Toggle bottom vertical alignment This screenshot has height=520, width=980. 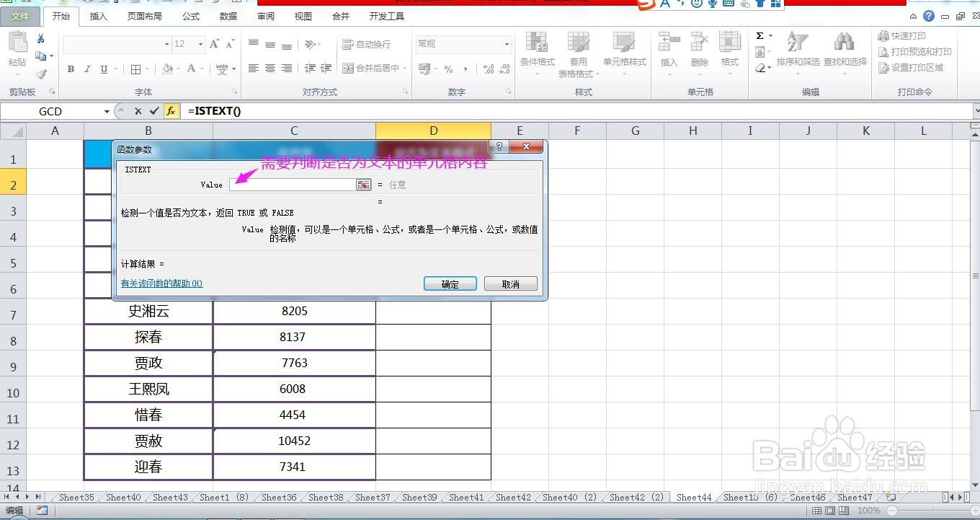(286, 44)
